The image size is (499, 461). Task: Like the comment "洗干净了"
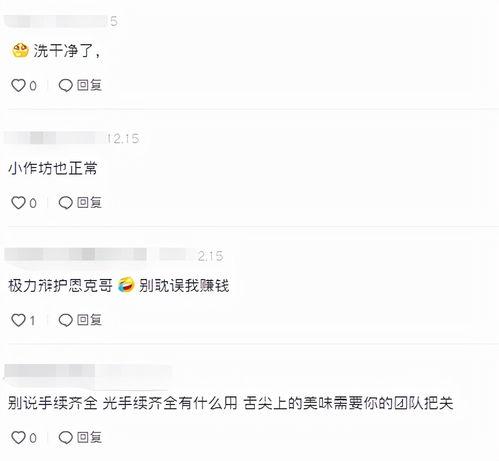(18, 86)
